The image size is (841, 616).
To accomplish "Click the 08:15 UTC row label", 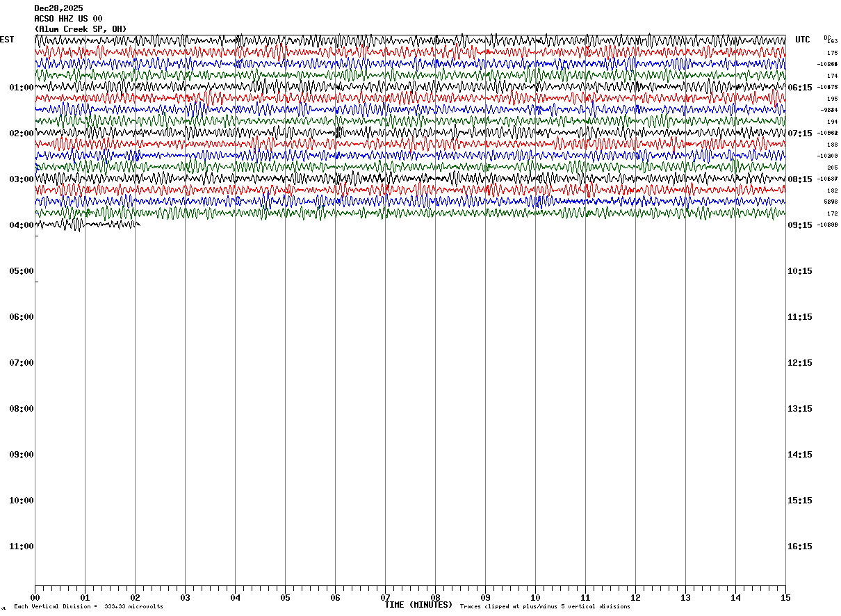I will tap(800, 179).
